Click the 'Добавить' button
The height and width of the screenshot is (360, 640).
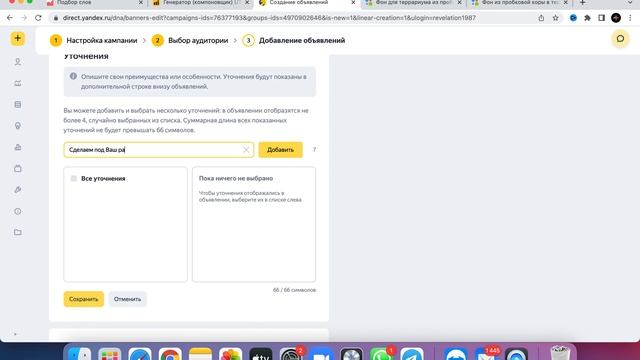280,150
